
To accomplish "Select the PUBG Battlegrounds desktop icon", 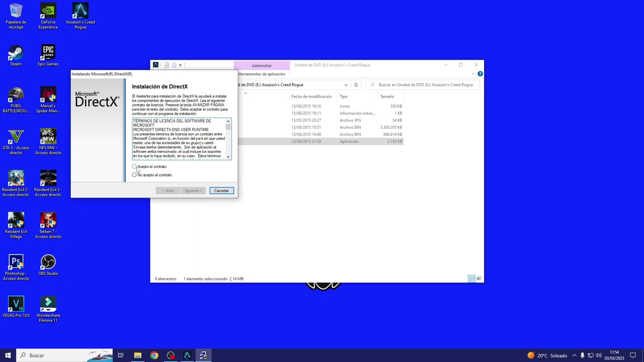I will (x=16, y=100).
